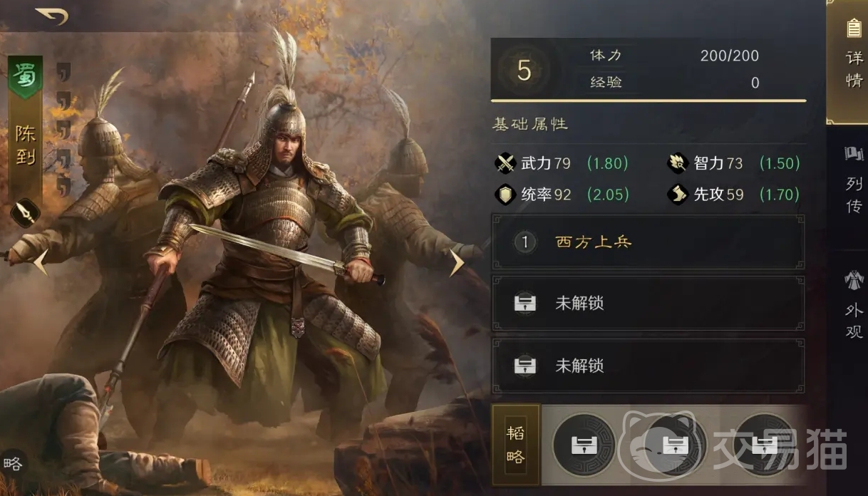Show next general with right arrow
Screen dimensions: 868x496
click(x=455, y=262)
